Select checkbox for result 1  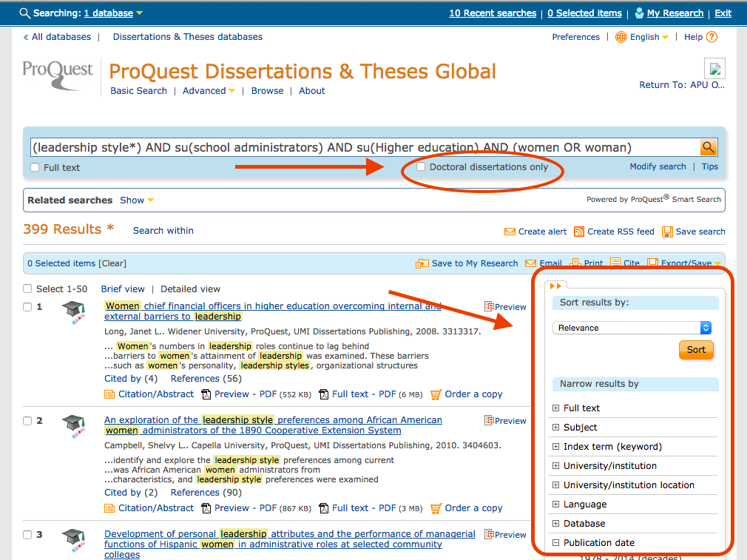coord(27,307)
